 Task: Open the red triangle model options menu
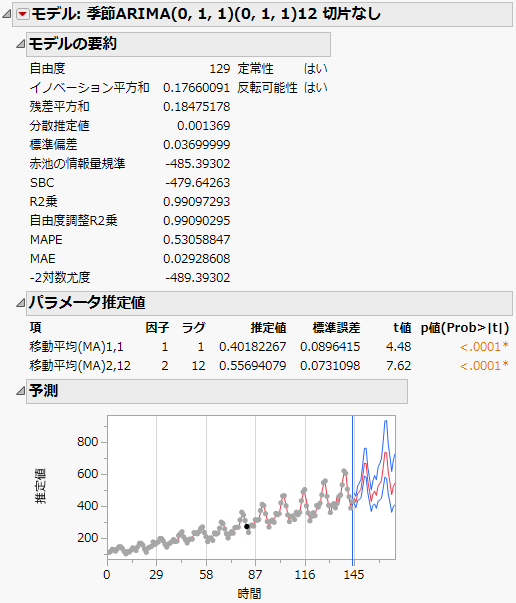(23, 15)
